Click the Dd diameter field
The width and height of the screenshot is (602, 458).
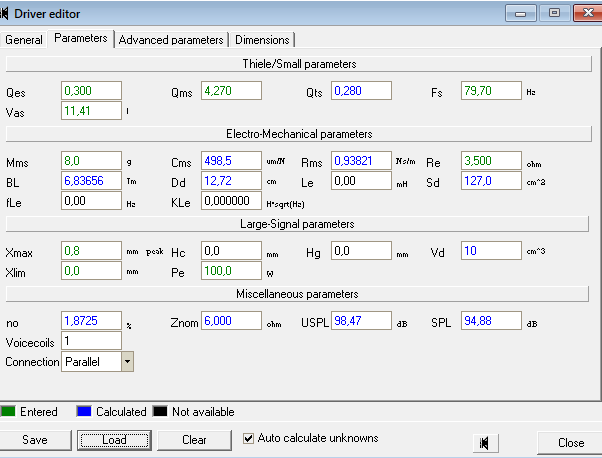(231, 180)
